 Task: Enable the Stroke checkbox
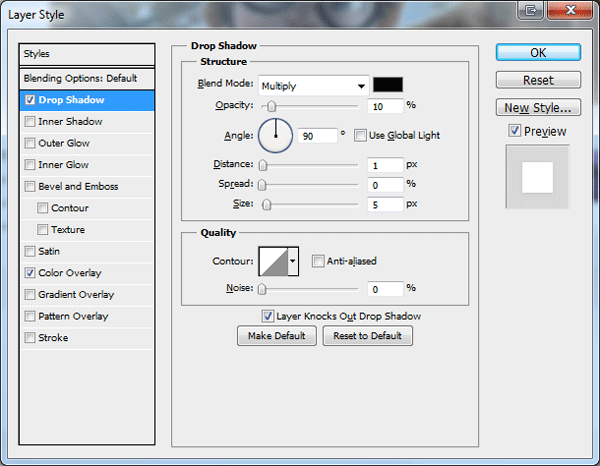click(x=30, y=338)
